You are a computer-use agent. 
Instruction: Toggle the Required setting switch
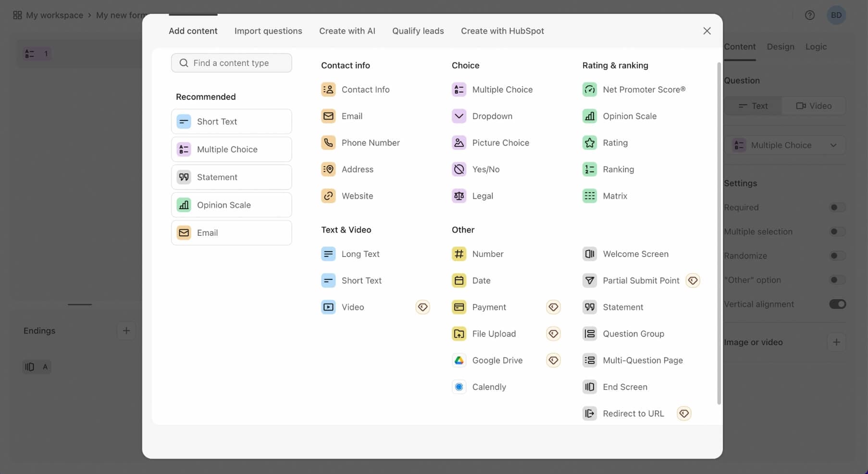[837, 207]
